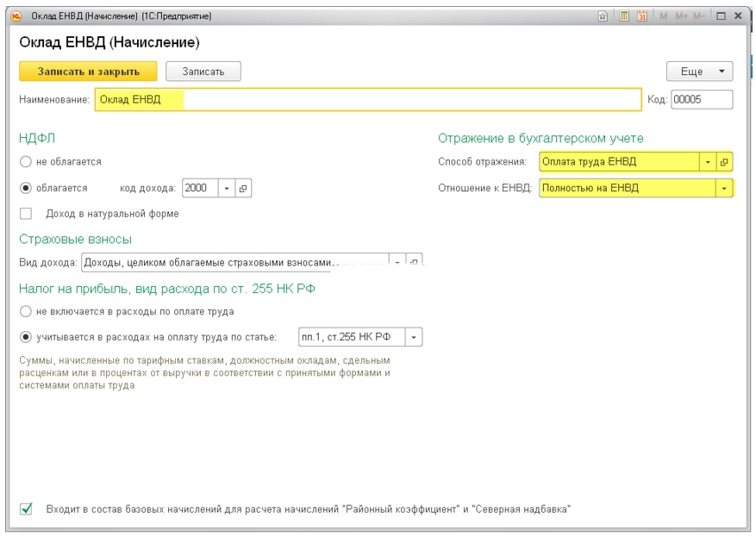Click the 'Страховые взносы' section heading
The height and width of the screenshot is (537, 756).
click(x=75, y=239)
